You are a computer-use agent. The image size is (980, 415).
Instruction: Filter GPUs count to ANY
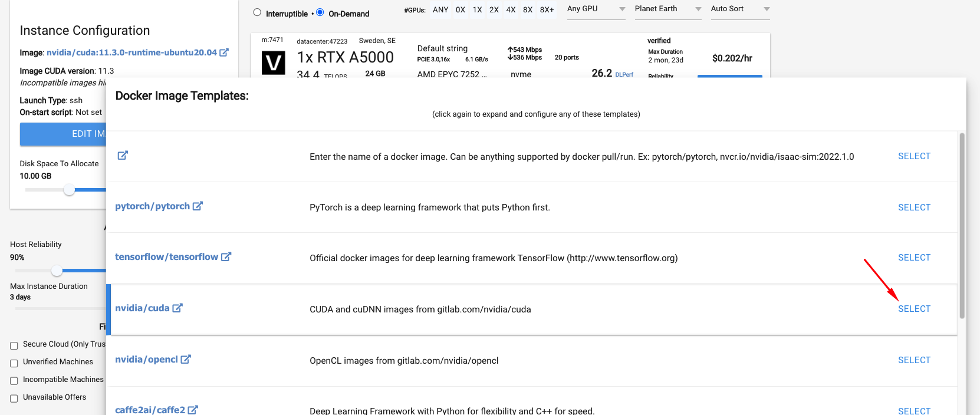[x=440, y=10]
